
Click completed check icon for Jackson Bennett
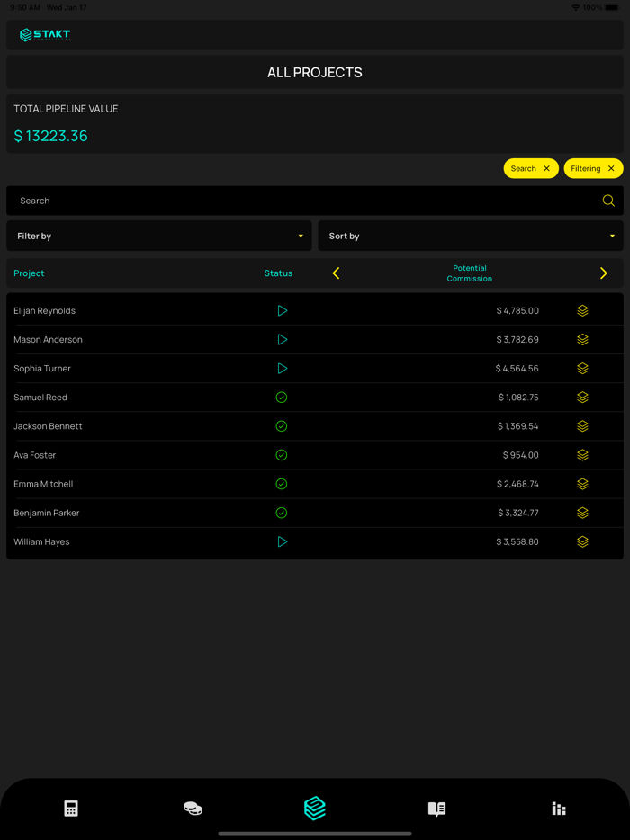[x=282, y=426]
